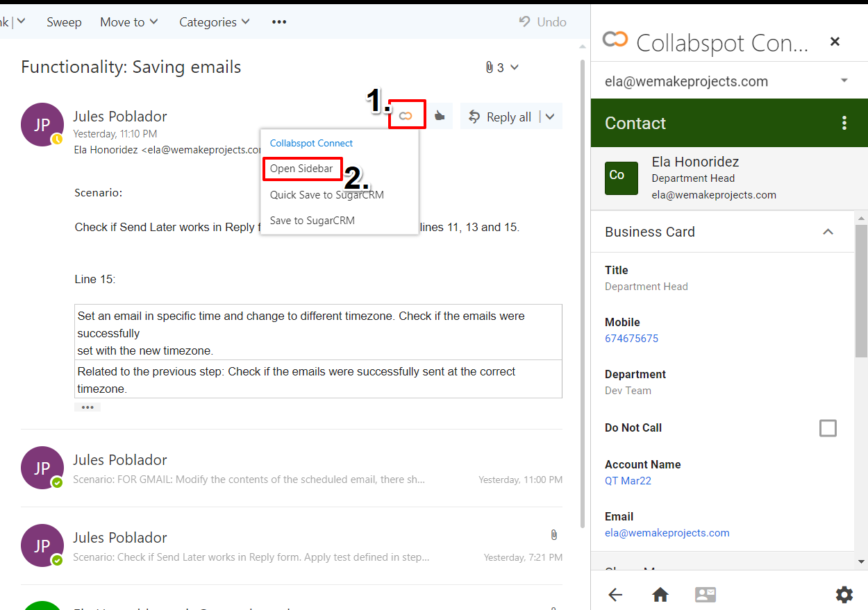The width and height of the screenshot is (868, 610).
Task: Click the paperclip icon on the bottom email
Action: click(553, 534)
